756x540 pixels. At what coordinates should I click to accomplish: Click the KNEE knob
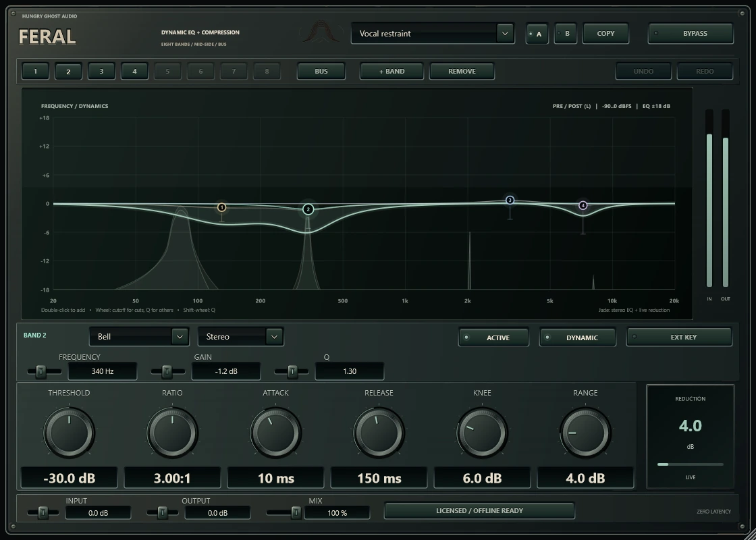(482, 433)
